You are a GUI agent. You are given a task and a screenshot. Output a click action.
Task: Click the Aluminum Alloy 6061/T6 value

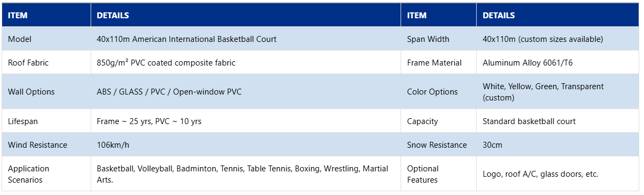(x=528, y=63)
